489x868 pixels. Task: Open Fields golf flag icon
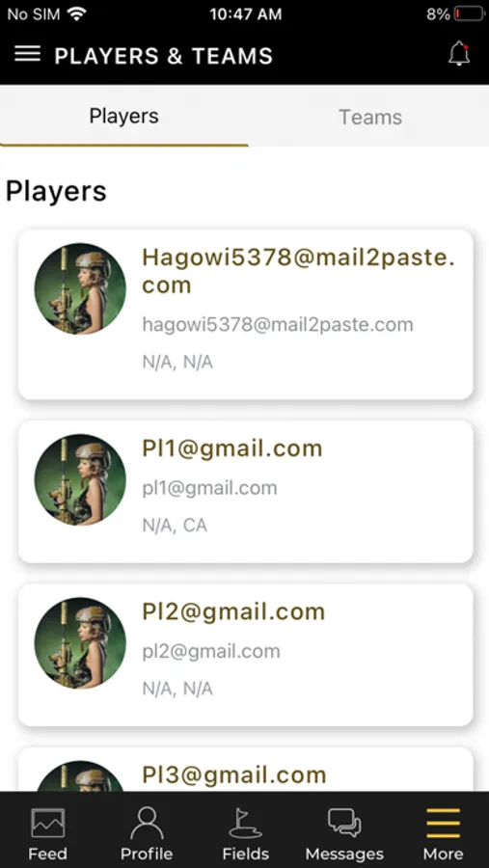(x=245, y=824)
